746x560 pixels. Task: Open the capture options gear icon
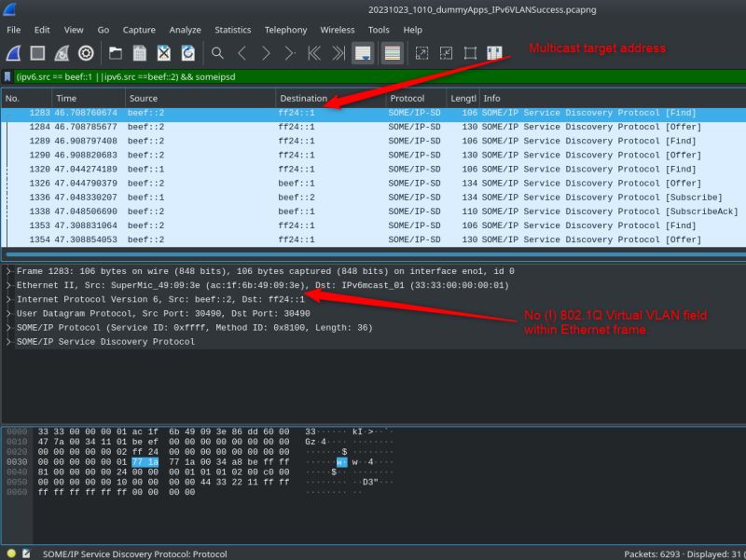85,53
